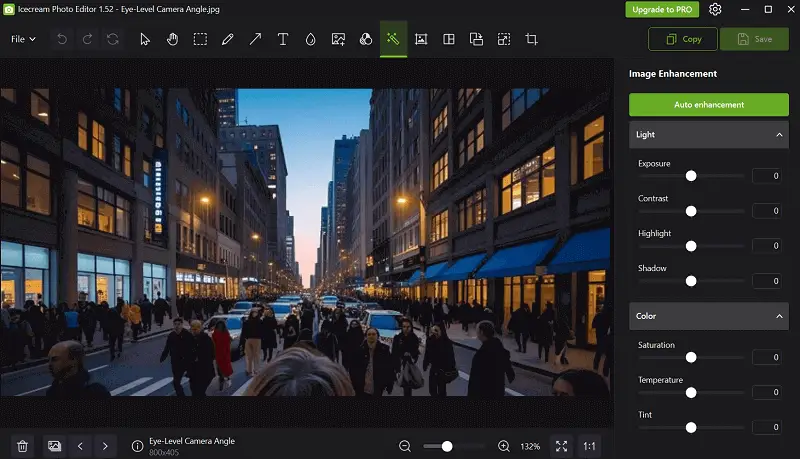The image size is (800, 459).
Task: Click the Temperature slider handle
Action: tap(691, 393)
